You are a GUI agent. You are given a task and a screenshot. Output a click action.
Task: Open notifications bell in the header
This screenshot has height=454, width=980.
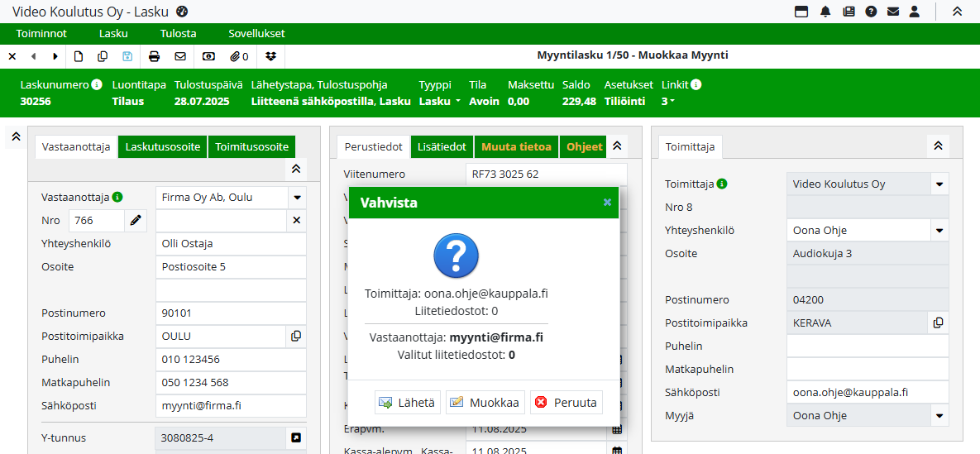coord(825,12)
